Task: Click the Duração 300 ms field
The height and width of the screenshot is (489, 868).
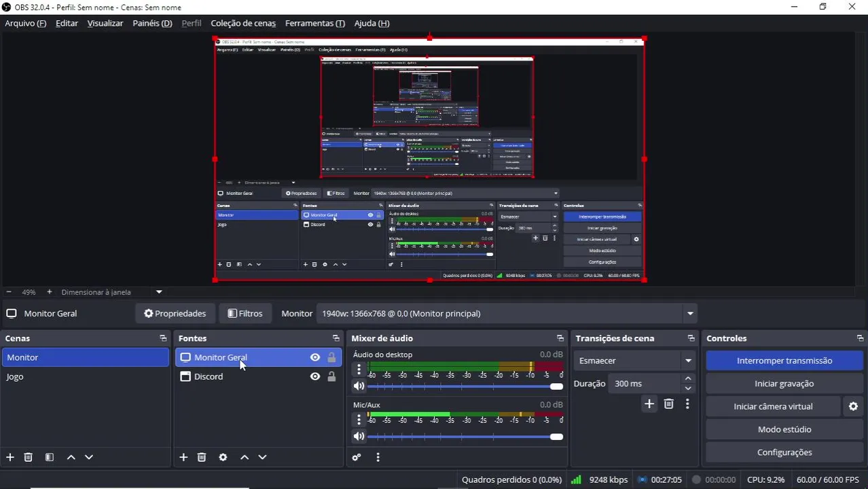Action: pyautogui.click(x=645, y=384)
